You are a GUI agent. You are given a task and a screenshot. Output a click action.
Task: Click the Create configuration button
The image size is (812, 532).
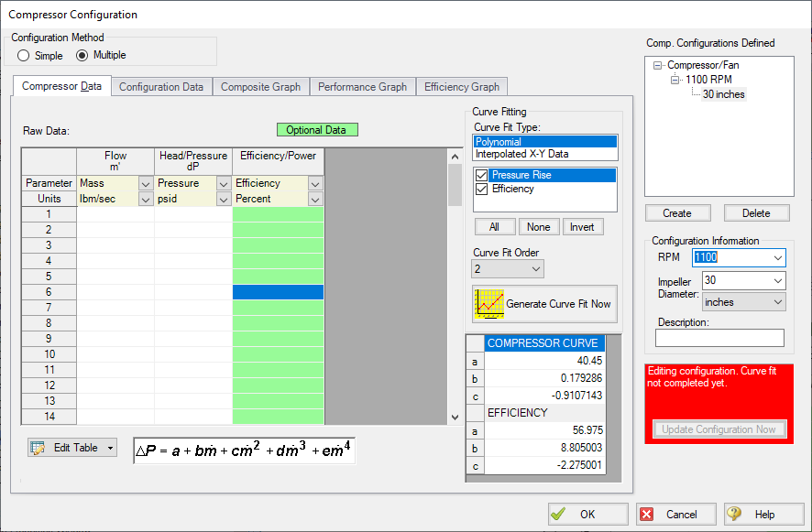(x=676, y=213)
